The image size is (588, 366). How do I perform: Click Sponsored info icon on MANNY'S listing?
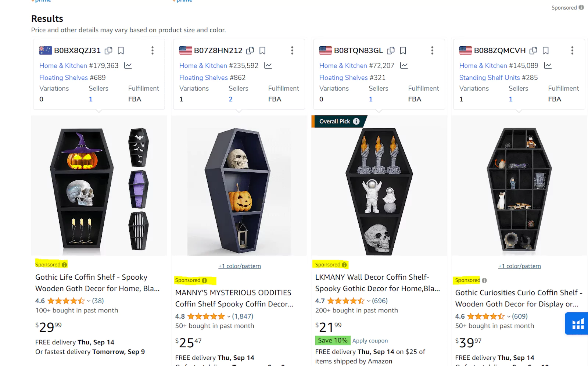point(205,280)
